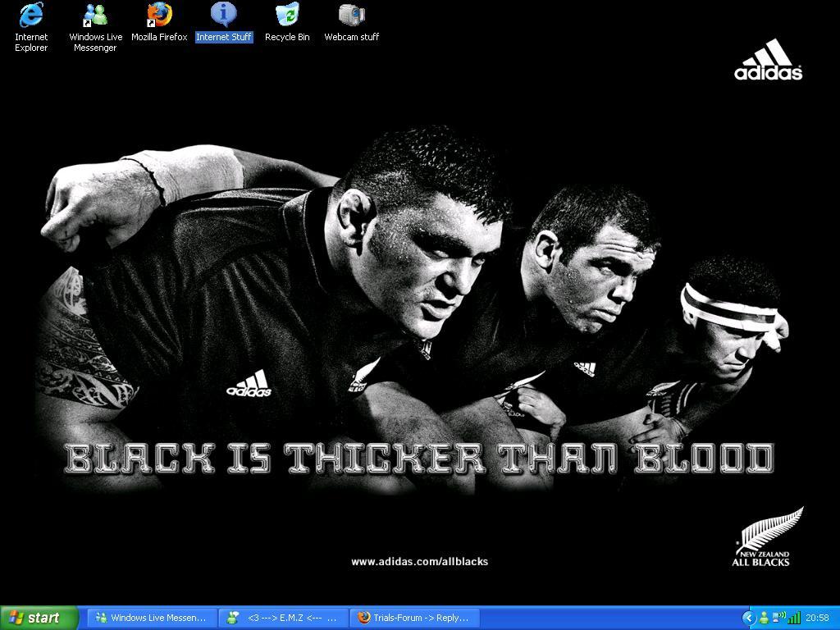Click the green signal strength bars icon
The height and width of the screenshot is (630, 840).
(x=794, y=619)
